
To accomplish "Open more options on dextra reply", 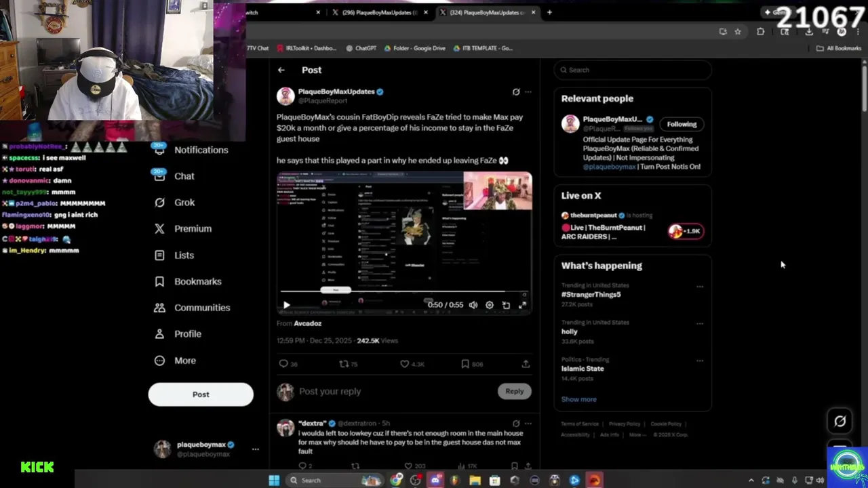I will tap(528, 424).
